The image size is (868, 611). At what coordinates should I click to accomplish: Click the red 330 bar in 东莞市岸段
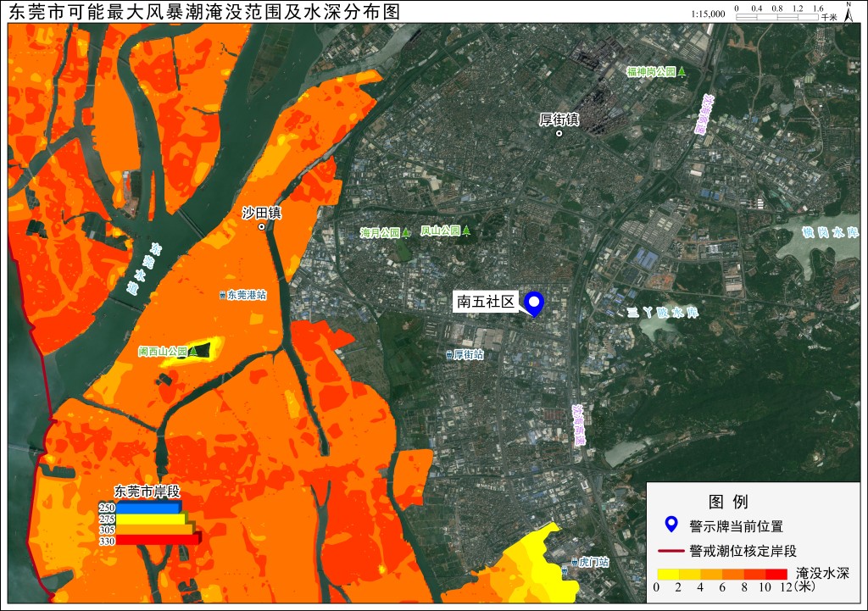159,540
